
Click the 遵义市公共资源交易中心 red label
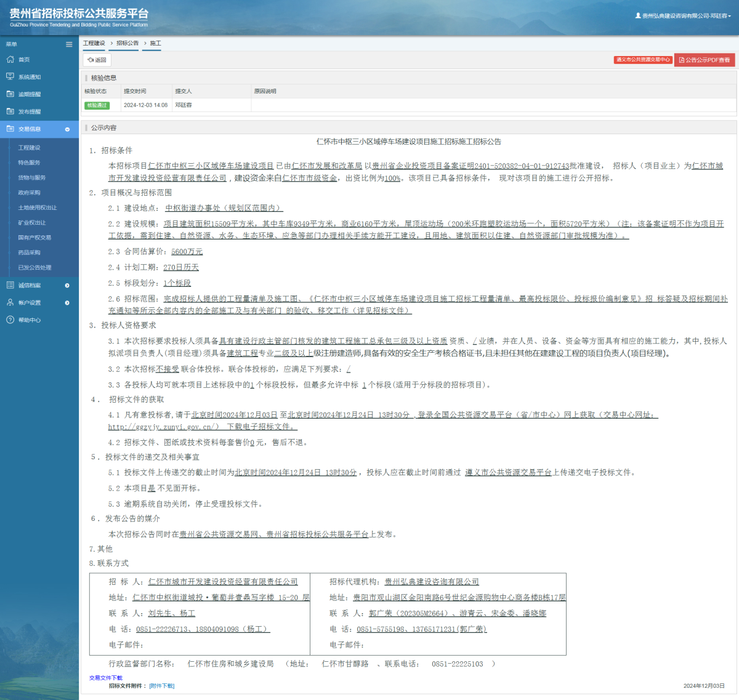point(642,60)
